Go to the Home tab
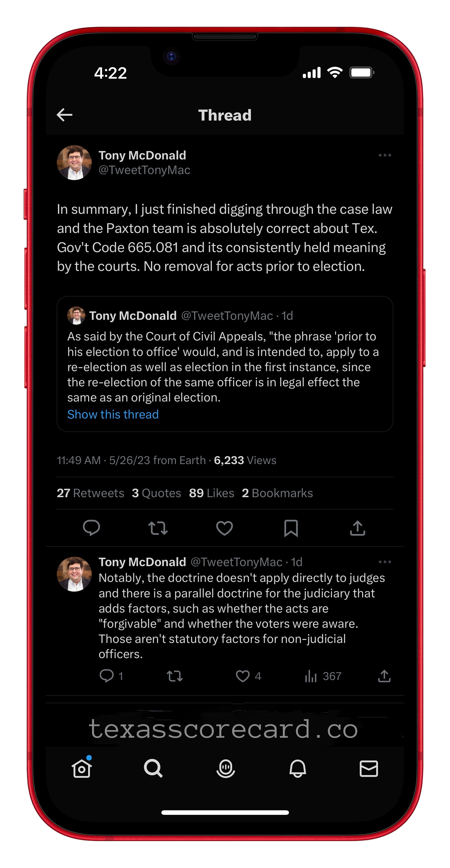450x868 pixels. (81, 769)
